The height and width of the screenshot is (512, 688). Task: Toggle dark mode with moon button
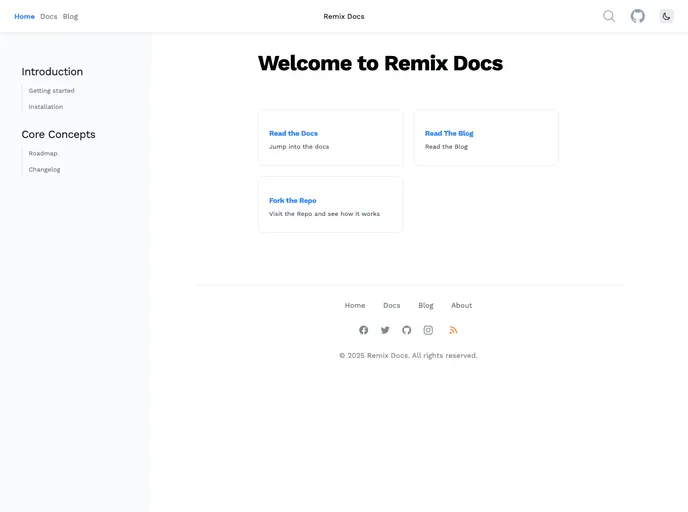pyautogui.click(x=666, y=16)
